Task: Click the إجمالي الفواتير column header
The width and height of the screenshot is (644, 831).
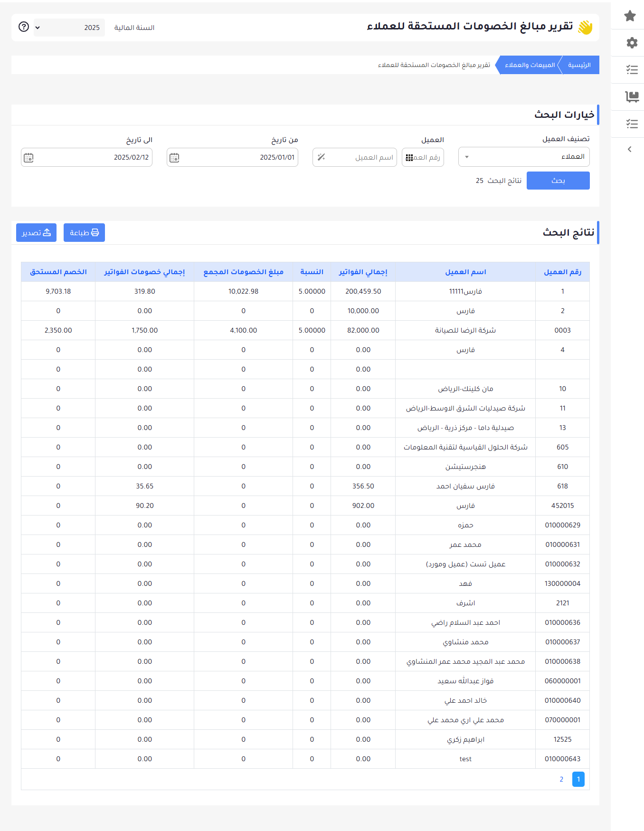Action: [363, 272]
